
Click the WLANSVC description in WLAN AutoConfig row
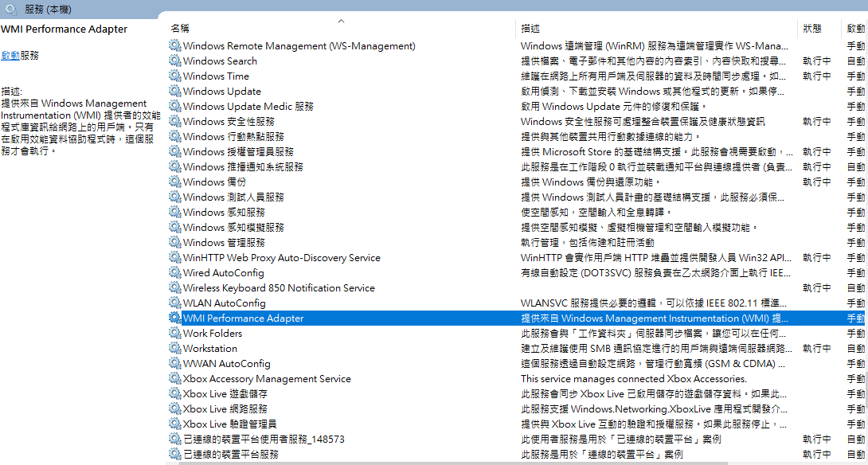pyautogui.click(x=654, y=303)
